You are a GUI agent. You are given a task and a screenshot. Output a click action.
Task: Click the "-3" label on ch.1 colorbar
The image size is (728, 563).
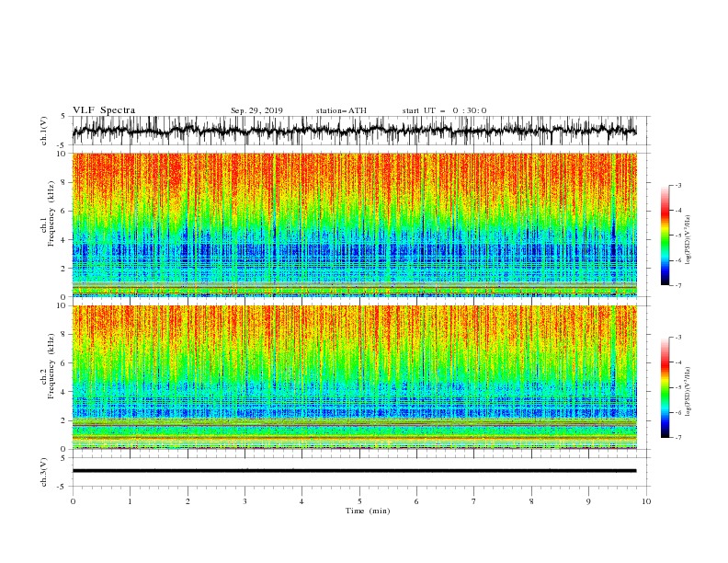678,185
